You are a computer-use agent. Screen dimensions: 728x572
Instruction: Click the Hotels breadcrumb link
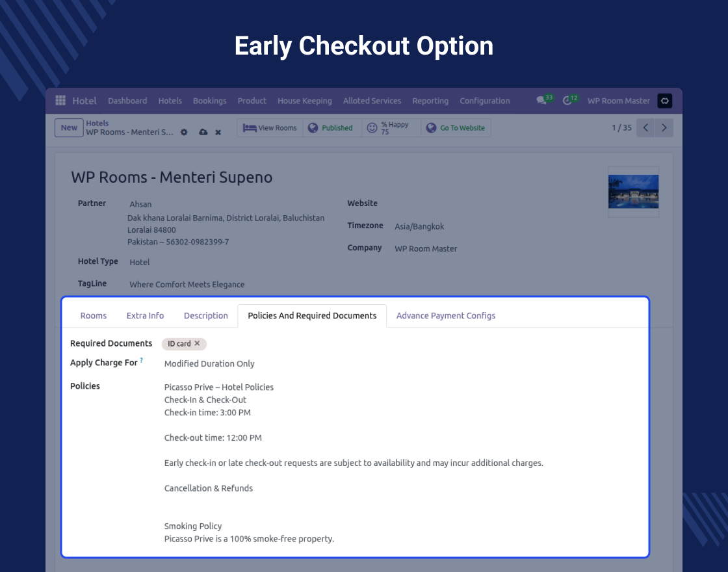click(97, 123)
